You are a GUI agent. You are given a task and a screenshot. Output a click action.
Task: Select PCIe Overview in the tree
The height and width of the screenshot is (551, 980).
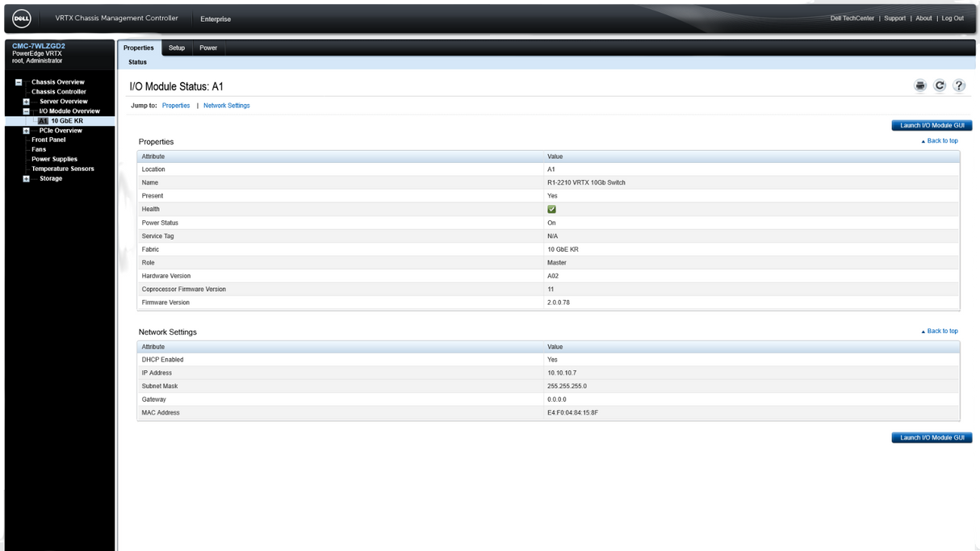pyautogui.click(x=61, y=131)
